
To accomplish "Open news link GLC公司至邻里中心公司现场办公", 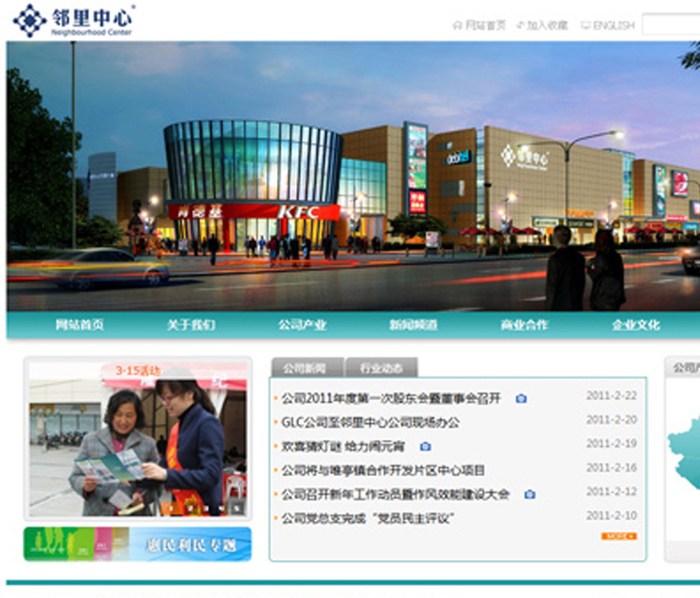I will (370, 422).
